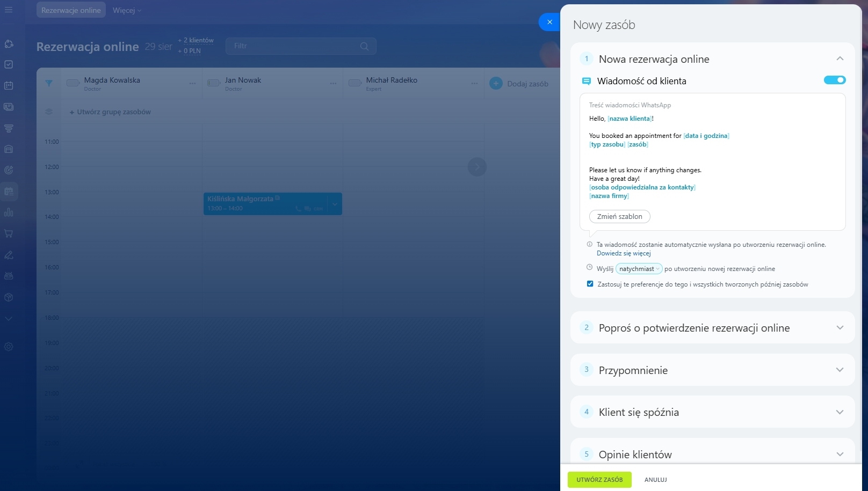Open the Dowiedz się więcej link
868x491 pixels.
[623, 253]
